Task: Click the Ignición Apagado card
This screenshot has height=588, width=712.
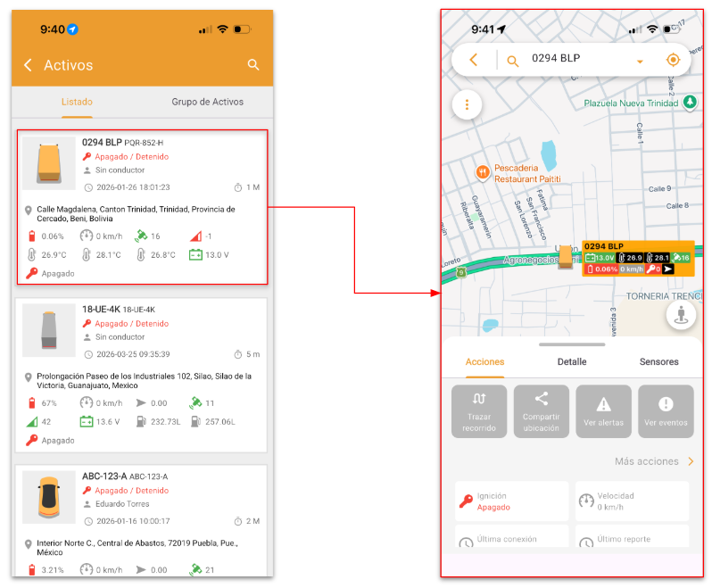Action: pos(512,501)
